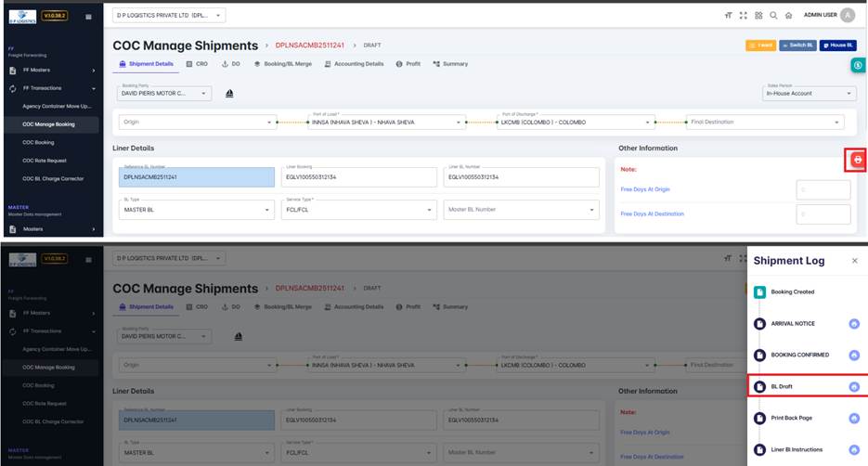Click the Booking Created log entry
The image size is (868, 466).
(792, 291)
